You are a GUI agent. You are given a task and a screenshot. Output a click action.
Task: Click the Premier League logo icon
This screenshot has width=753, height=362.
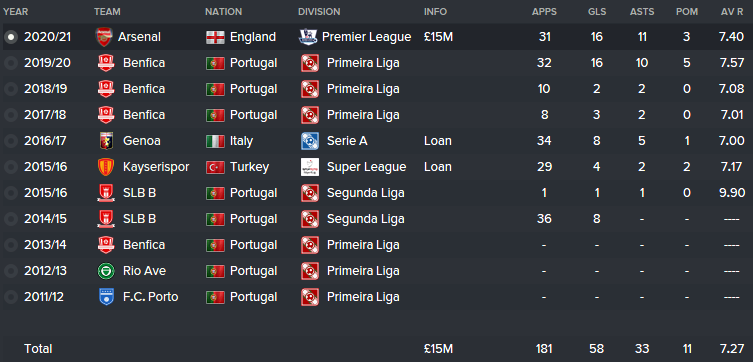click(x=308, y=37)
